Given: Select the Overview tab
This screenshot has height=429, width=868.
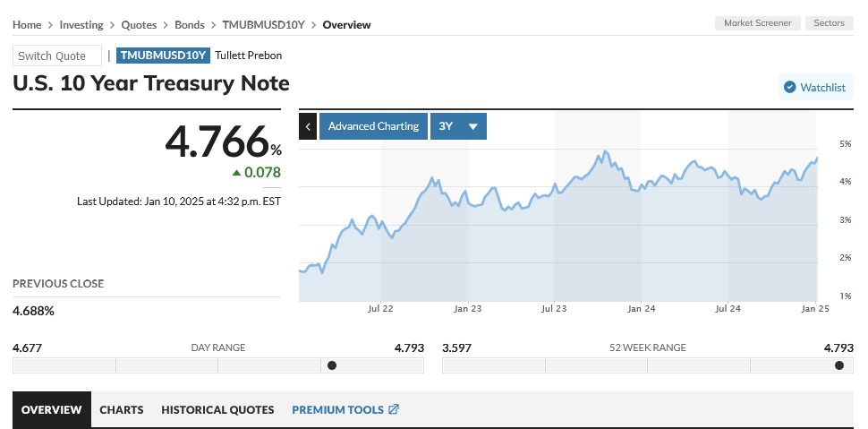Looking at the screenshot, I should coord(52,409).
